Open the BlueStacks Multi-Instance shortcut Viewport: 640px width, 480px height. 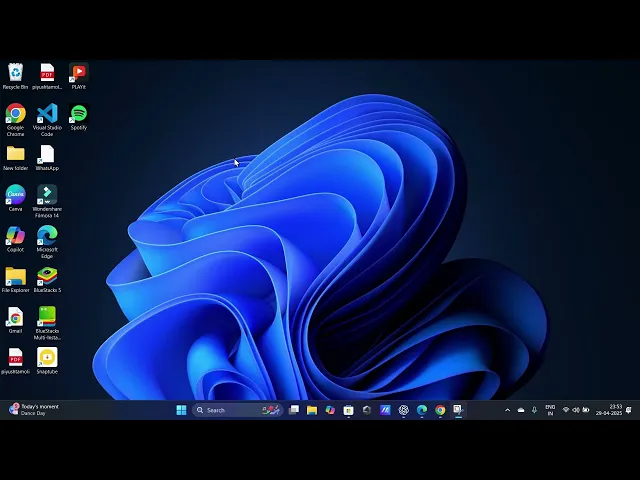point(47,317)
